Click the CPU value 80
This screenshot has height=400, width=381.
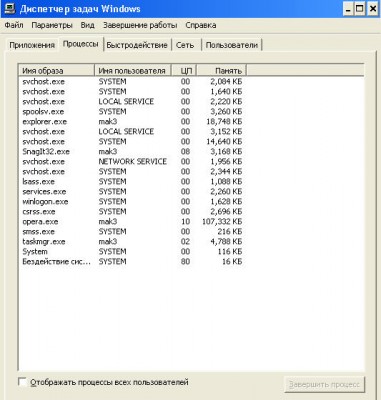click(x=185, y=262)
